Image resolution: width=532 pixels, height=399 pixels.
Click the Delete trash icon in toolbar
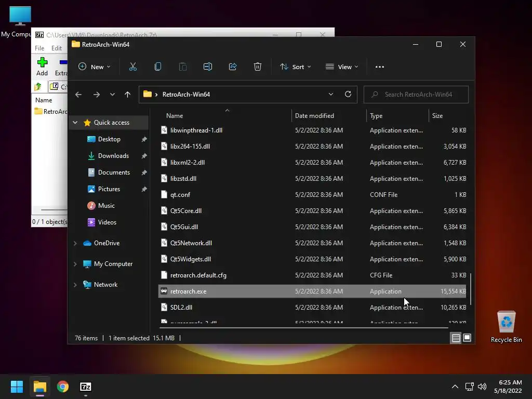[258, 67]
